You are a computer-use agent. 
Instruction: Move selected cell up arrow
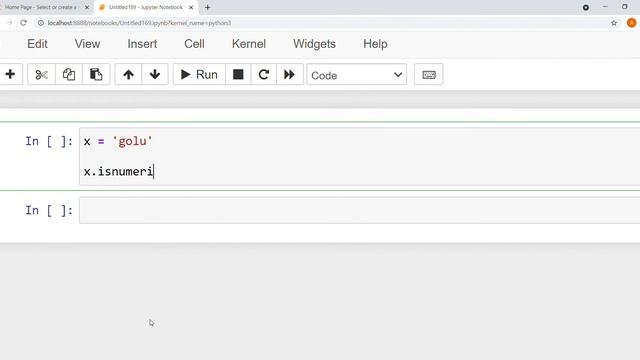128,74
